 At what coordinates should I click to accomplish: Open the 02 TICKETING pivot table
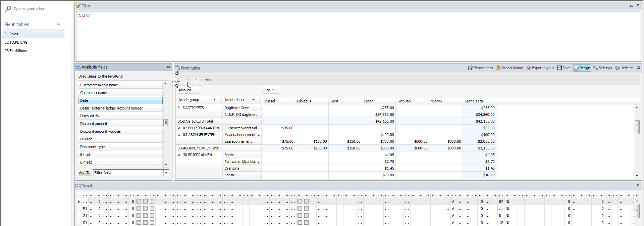[x=16, y=42]
